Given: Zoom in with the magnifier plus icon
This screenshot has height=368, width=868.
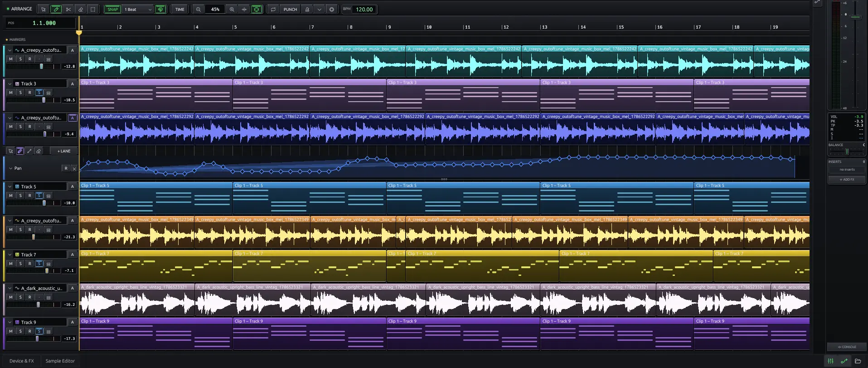Looking at the screenshot, I should (232, 9).
